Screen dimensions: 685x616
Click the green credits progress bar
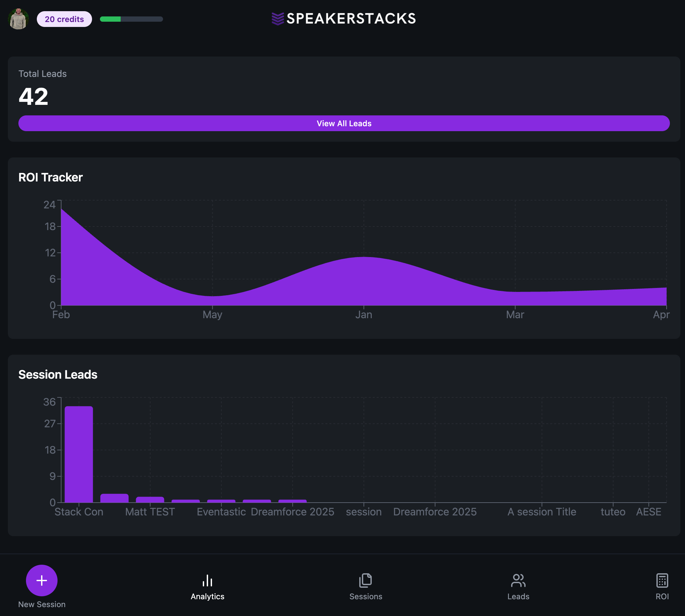click(x=110, y=20)
